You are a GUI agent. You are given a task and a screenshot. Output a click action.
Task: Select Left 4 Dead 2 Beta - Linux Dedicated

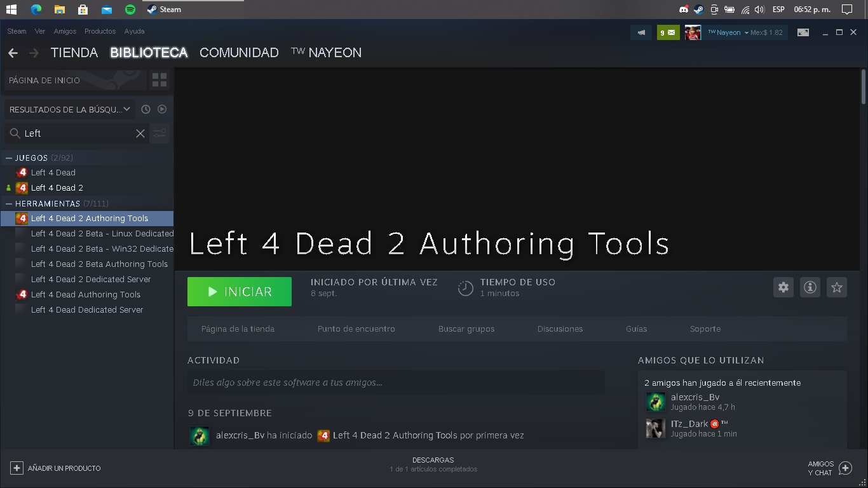point(86,233)
